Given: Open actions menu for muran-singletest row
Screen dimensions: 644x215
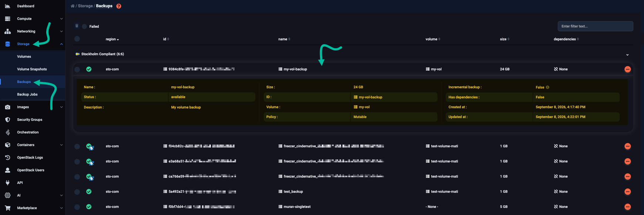Looking at the screenshot, I should coord(627,207).
